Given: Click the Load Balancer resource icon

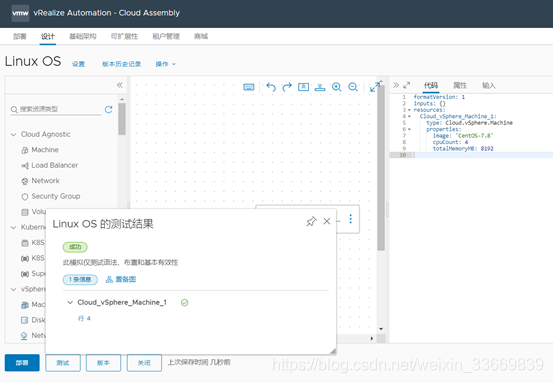Looking at the screenshot, I should [25, 166].
